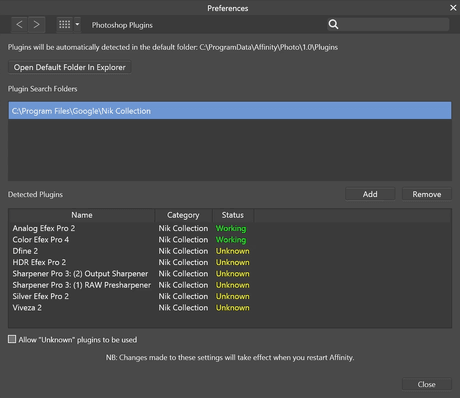460x398 pixels.
Task: Enable Allow Unknown plugins to be used
Action: (x=12, y=339)
